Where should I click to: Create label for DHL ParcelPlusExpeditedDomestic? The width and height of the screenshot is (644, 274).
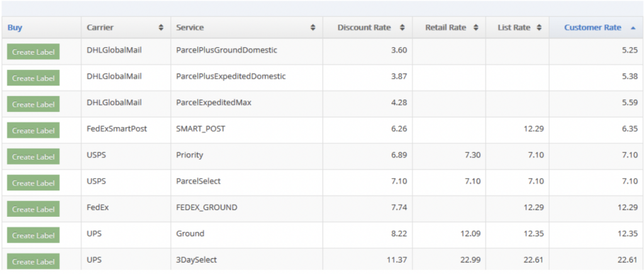[x=33, y=78]
